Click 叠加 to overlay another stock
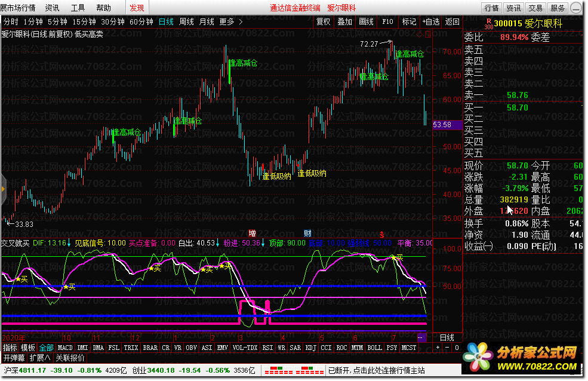 tap(344, 21)
